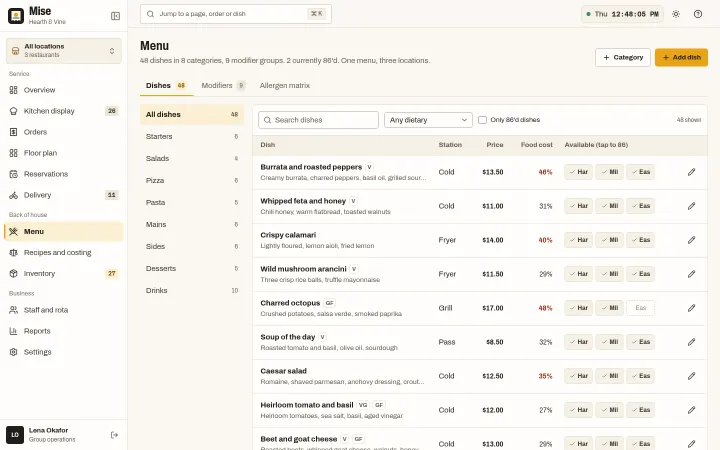The image size is (720, 450).
Task: Open the All locations switcher
Action: [64, 51]
